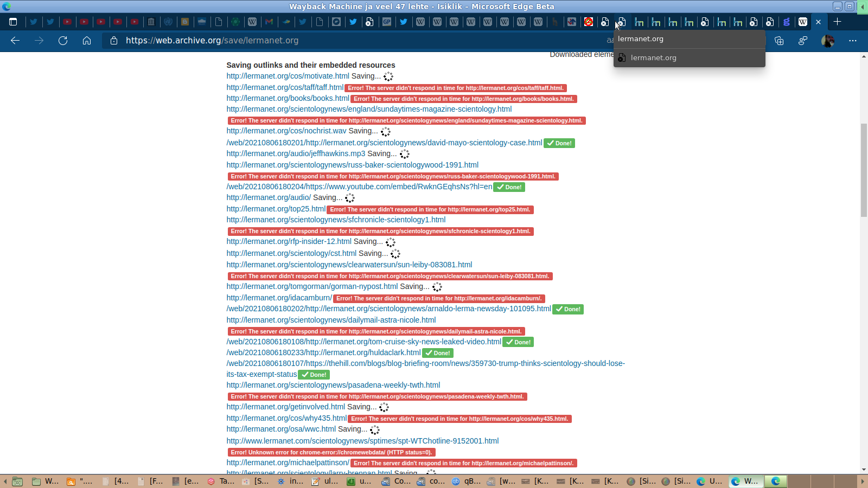
Task: Click the error badge for top25.html
Action: pyautogui.click(x=430, y=209)
